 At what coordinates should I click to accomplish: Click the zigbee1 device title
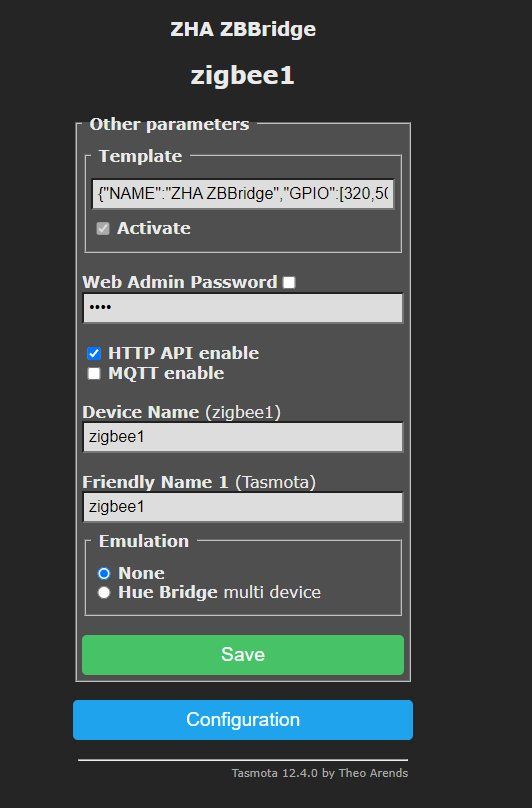(x=242, y=76)
